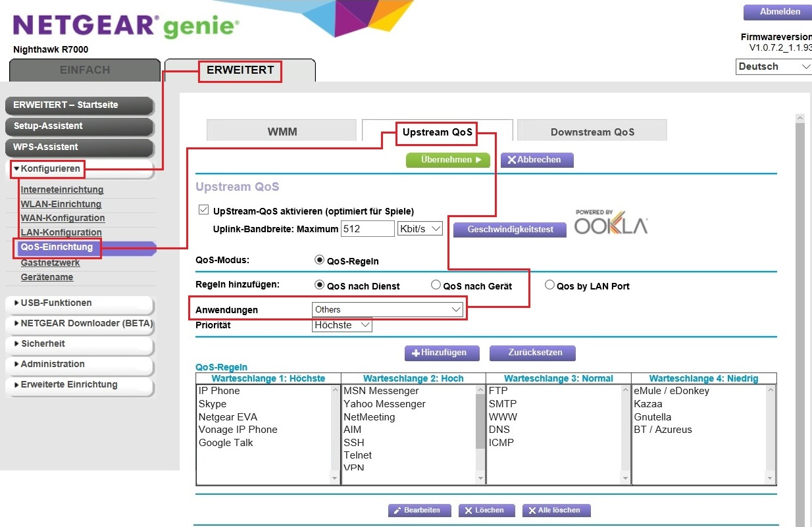The width and height of the screenshot is (812, 527).
Task: Click the Ookla speed test logo
Action: (x=611, y=222)
